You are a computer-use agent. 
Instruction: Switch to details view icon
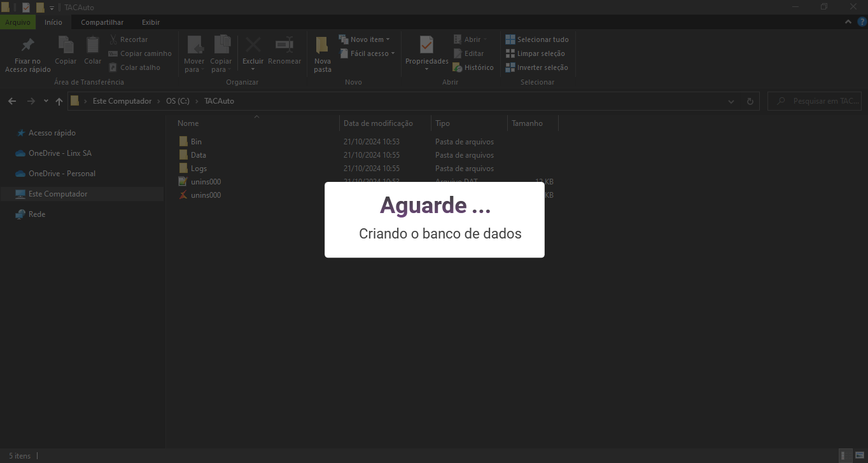point(846,455)
